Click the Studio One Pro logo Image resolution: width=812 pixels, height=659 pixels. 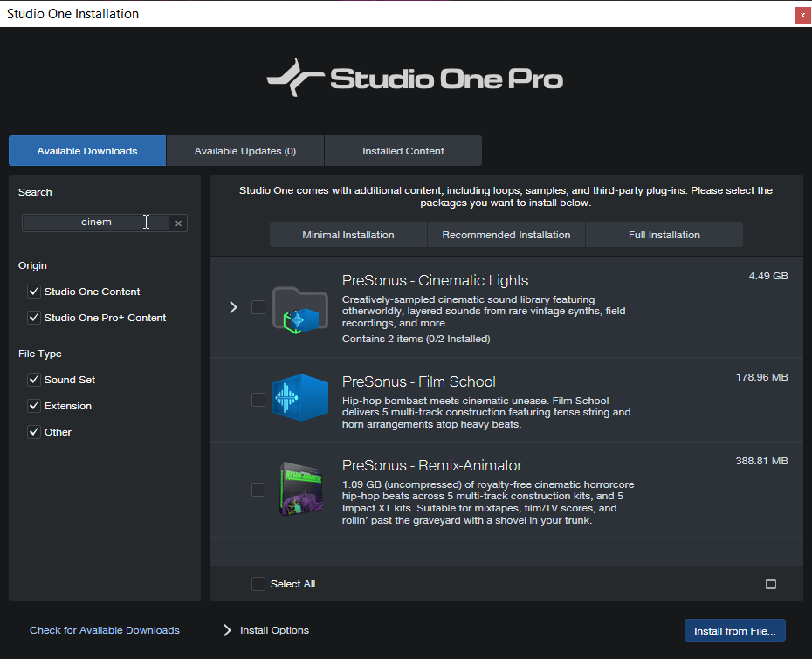pyautogui.click(x=414, y=78)
